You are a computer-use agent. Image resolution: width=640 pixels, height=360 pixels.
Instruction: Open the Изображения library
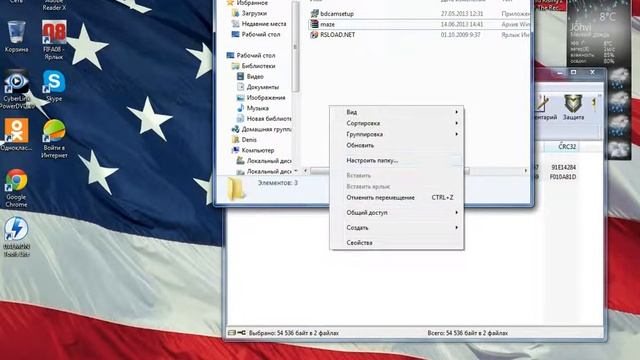[x=266, y=98]
